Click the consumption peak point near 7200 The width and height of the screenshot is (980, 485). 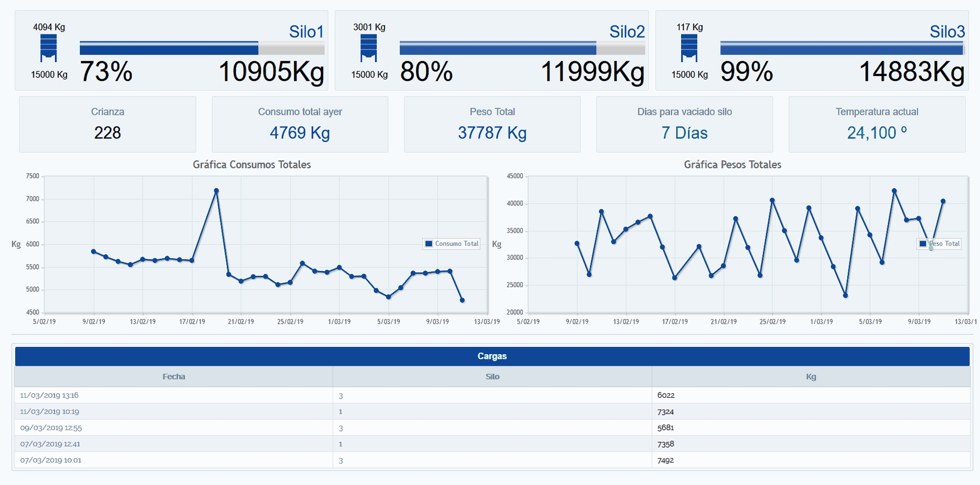[216, 191]
